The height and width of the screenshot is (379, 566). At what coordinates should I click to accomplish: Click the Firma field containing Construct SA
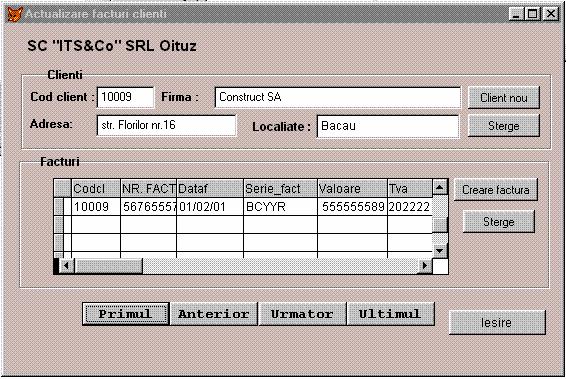[338, 97]
